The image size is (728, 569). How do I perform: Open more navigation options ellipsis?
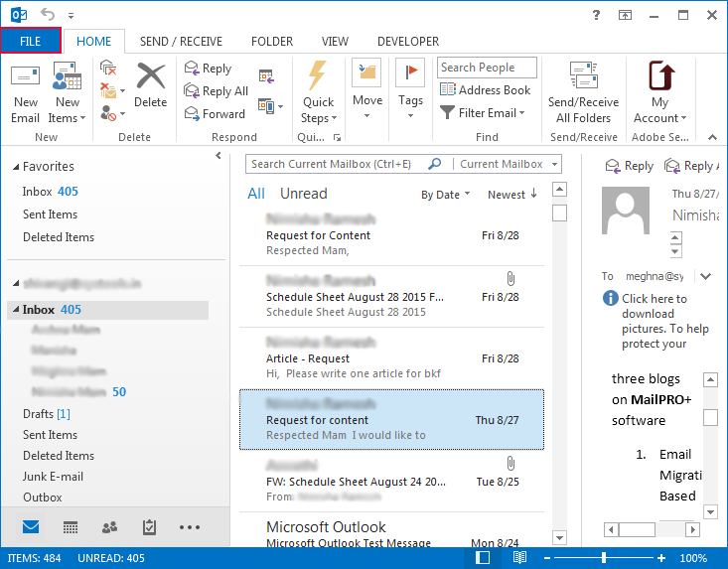click(x=190, y=527)
